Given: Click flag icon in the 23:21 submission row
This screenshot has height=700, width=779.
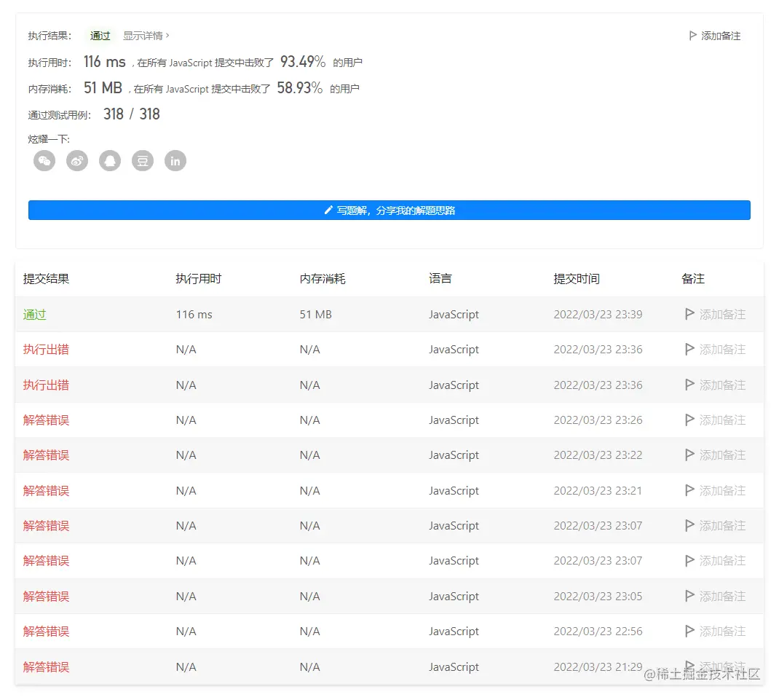Looking at the screenshot, I should pyautogui.click(x=689, y=491).
